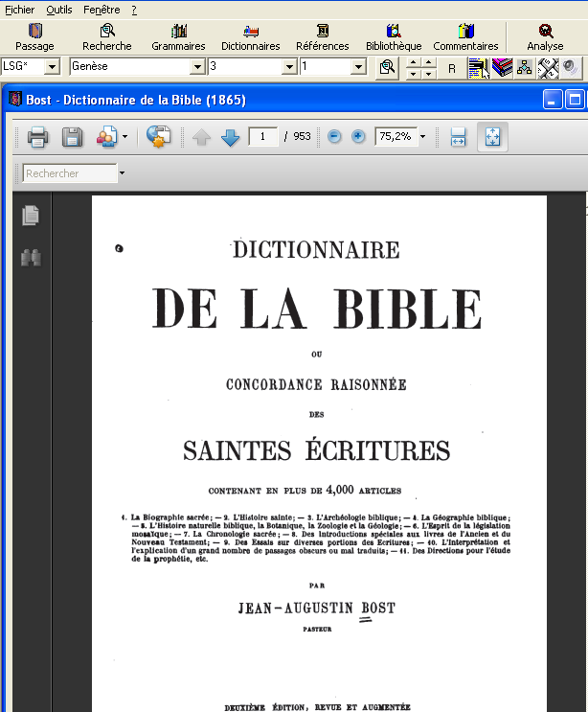This screenshot has width=588, height=712.
Task: Open the Bibliothèque library
Action: pos(394,37)
